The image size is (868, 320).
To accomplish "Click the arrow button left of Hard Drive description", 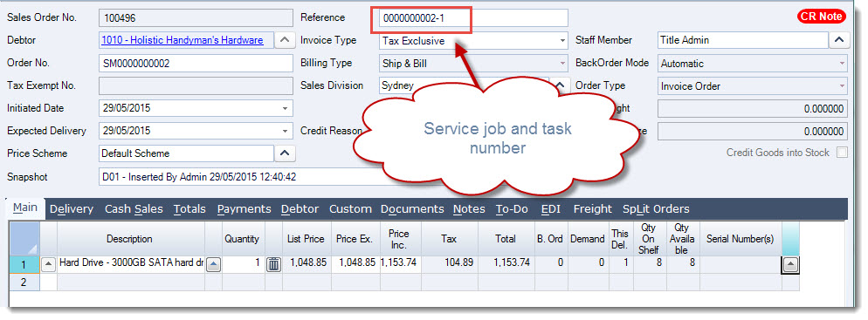I will [49, 265].
